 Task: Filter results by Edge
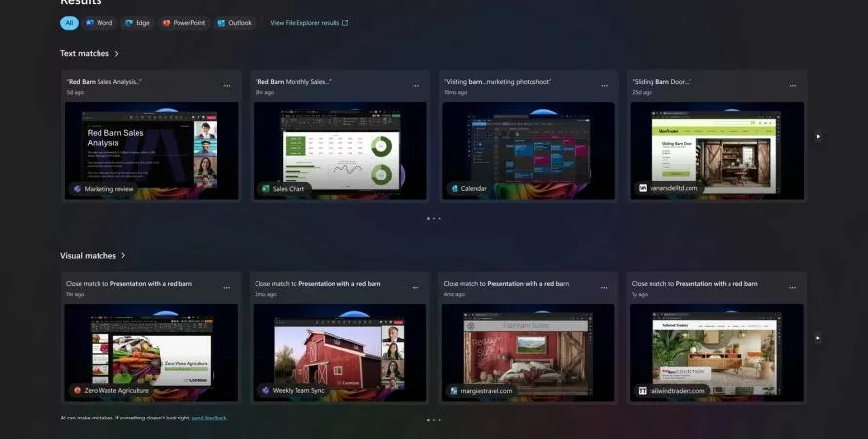138,23
